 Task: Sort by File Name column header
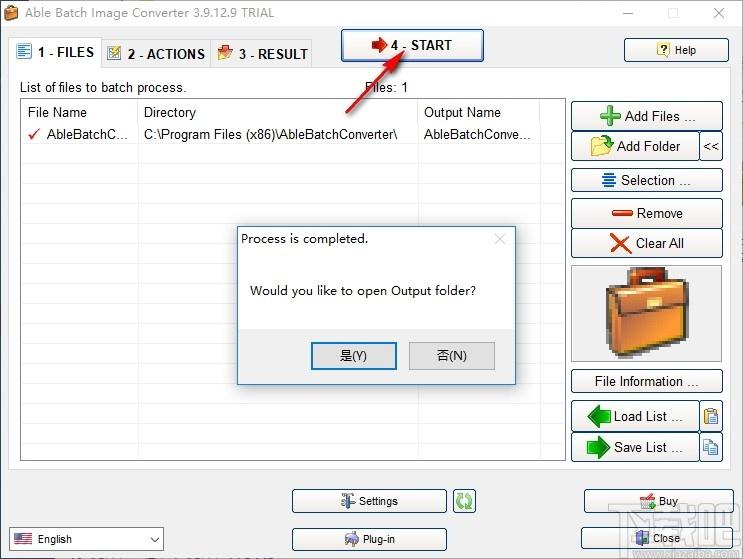click(x=80, y=112)
